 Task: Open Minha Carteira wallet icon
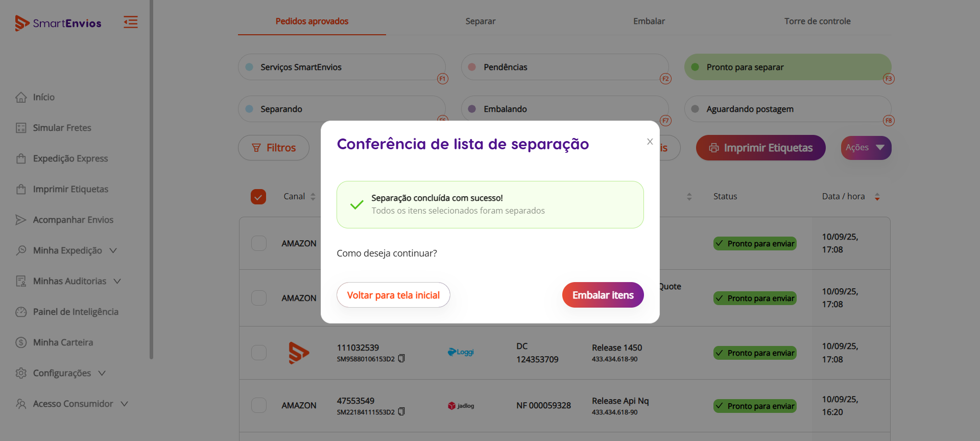coord(21,342)
